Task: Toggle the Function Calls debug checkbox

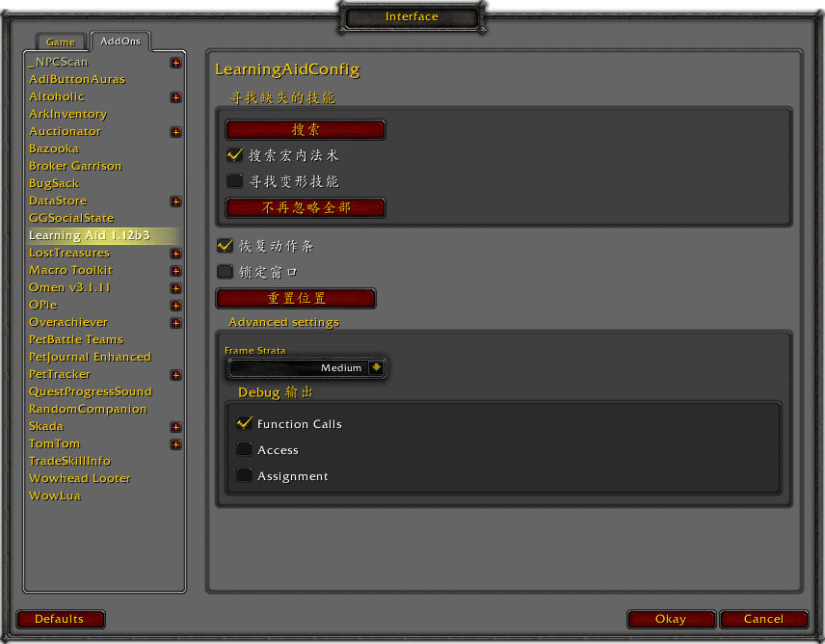Action: tap(244, 423)
